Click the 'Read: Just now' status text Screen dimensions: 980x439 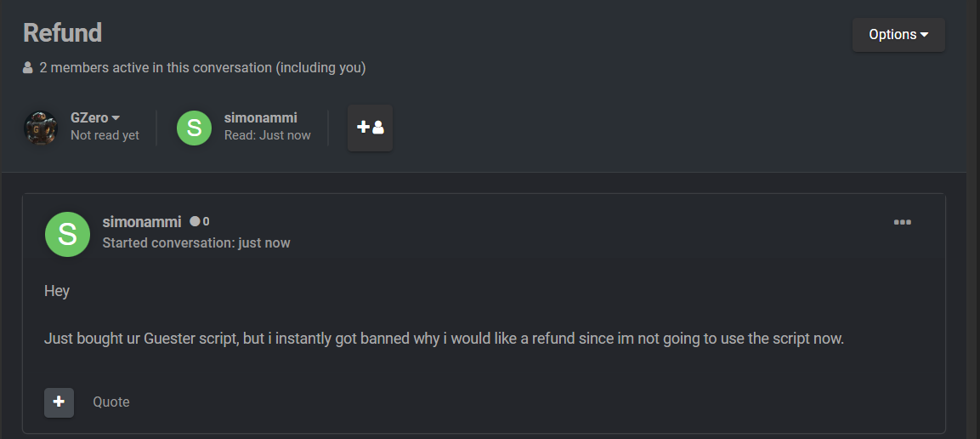point(268,135)
